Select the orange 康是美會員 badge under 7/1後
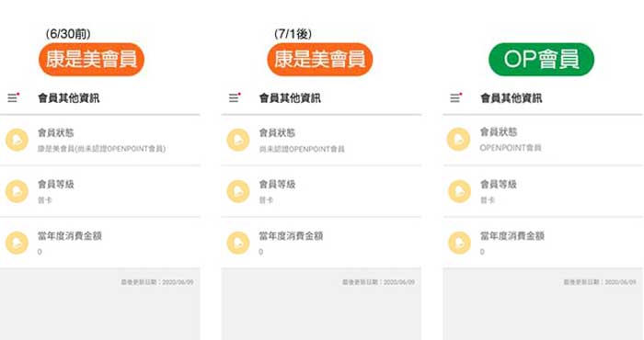The image size is (644, 340). [319, 60]
